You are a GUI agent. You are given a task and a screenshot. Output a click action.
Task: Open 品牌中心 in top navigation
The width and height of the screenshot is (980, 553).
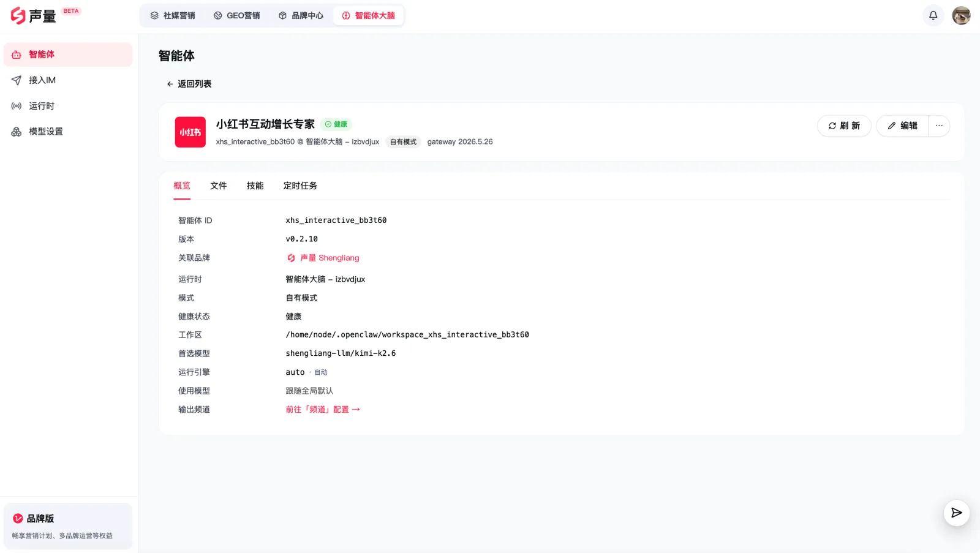(x=301, y=15)
